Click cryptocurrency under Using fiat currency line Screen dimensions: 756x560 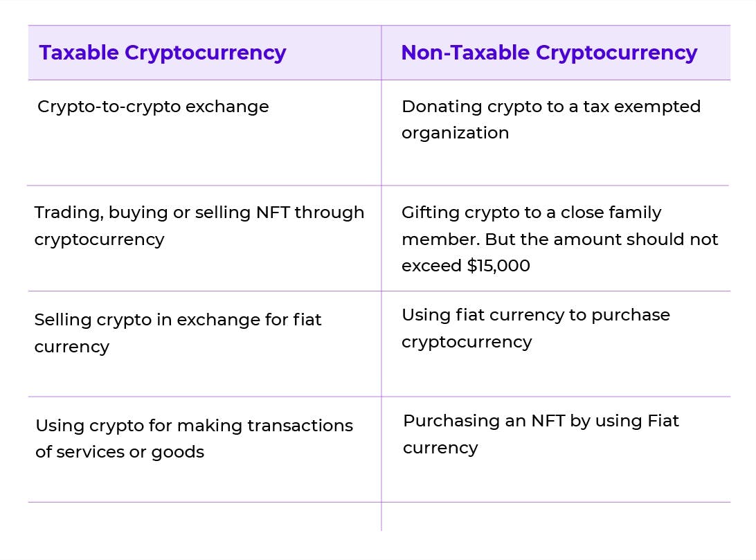coord(467,342)
